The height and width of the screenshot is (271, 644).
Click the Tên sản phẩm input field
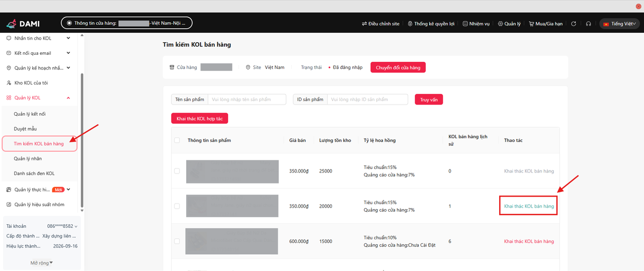pos(247,100)
